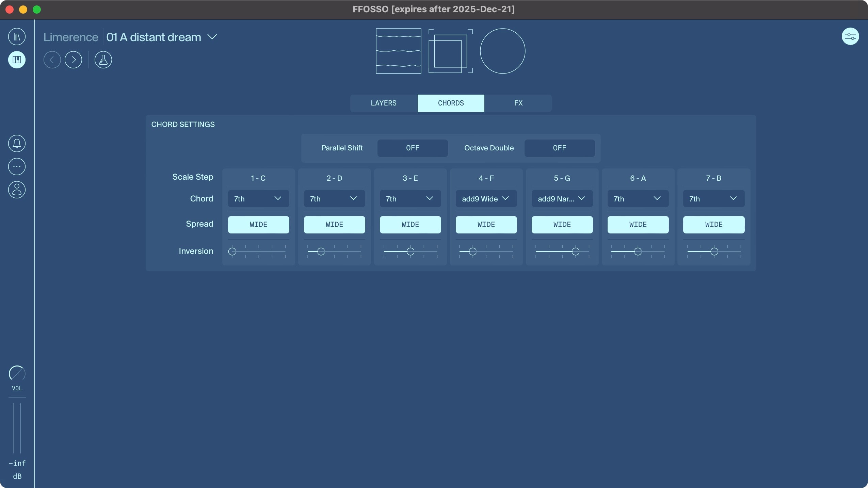The height and width of the screenshot is (488, 868).
Task: Enable the Octave Double toggle
Action: click(x=559, y=148)
